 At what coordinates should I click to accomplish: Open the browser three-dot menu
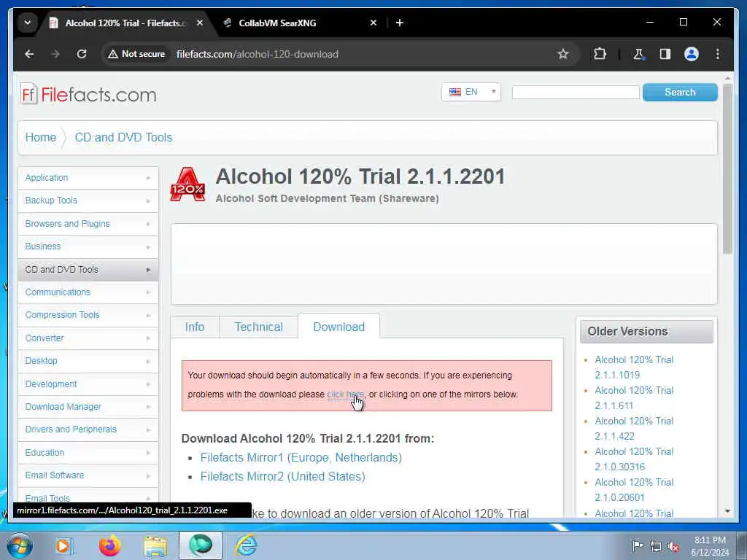718,54
